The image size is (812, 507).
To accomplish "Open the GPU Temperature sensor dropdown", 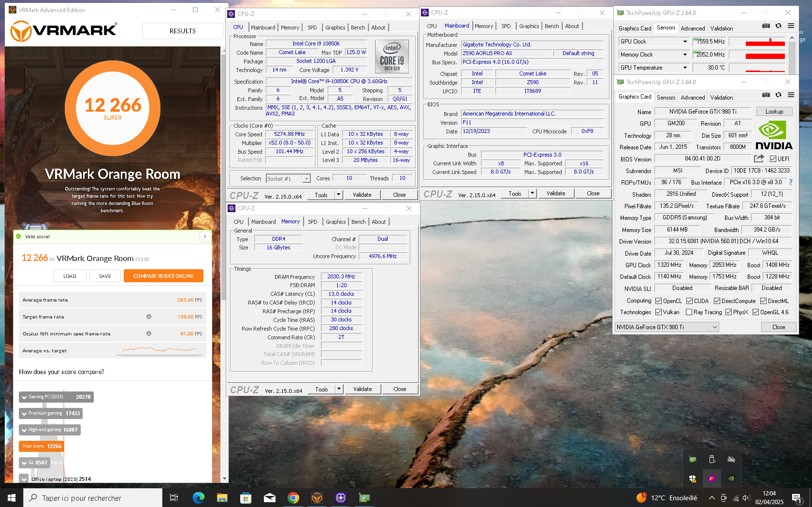I will tap(685, 68).
